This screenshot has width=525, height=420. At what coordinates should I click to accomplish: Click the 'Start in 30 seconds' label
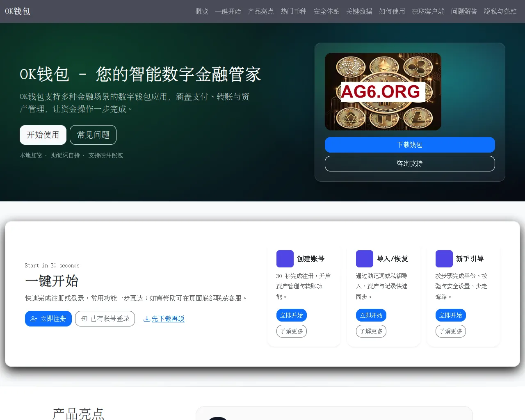click(x=52, y=265)
